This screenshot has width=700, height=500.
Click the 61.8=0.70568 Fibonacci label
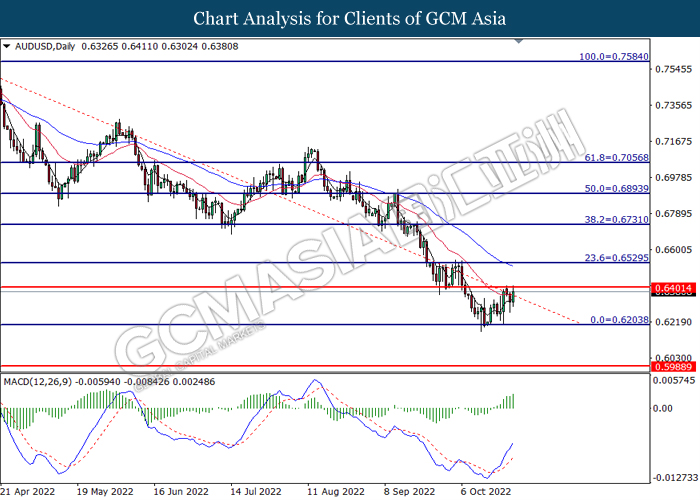(x=617, y=158)
